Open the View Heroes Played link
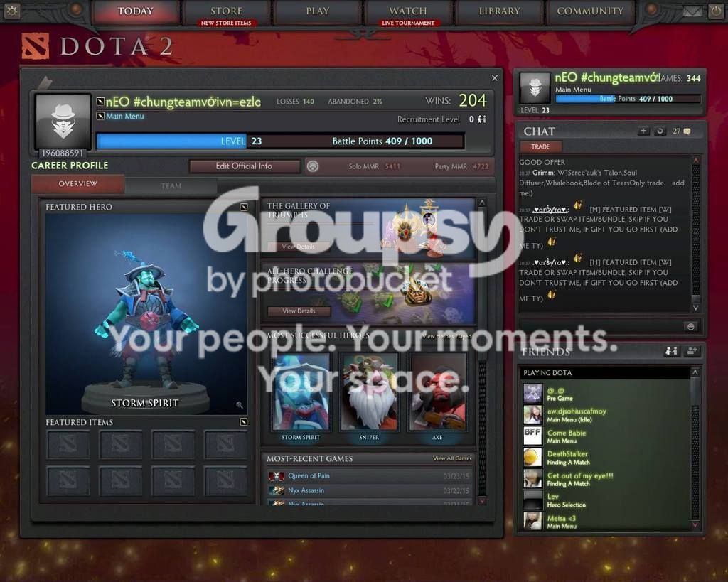Image resolution: width=728 pixels, height=582 pixels. tap(446, 336)
